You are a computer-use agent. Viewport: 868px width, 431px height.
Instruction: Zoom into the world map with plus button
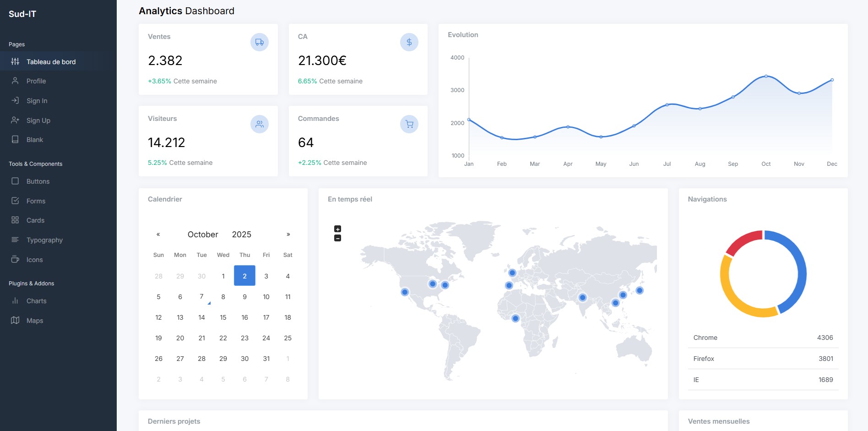click(x=337, y=229)
